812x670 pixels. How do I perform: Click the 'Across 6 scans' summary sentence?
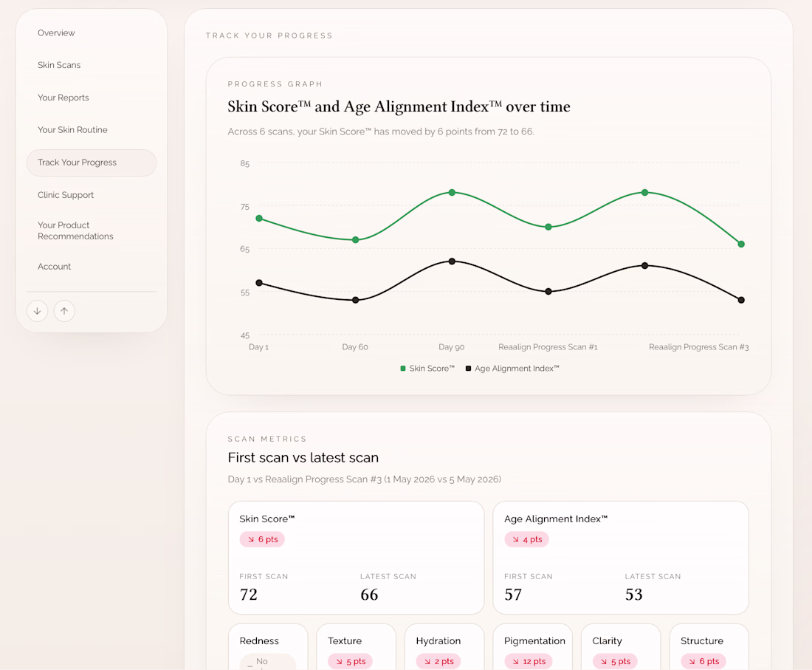[381, 131]
